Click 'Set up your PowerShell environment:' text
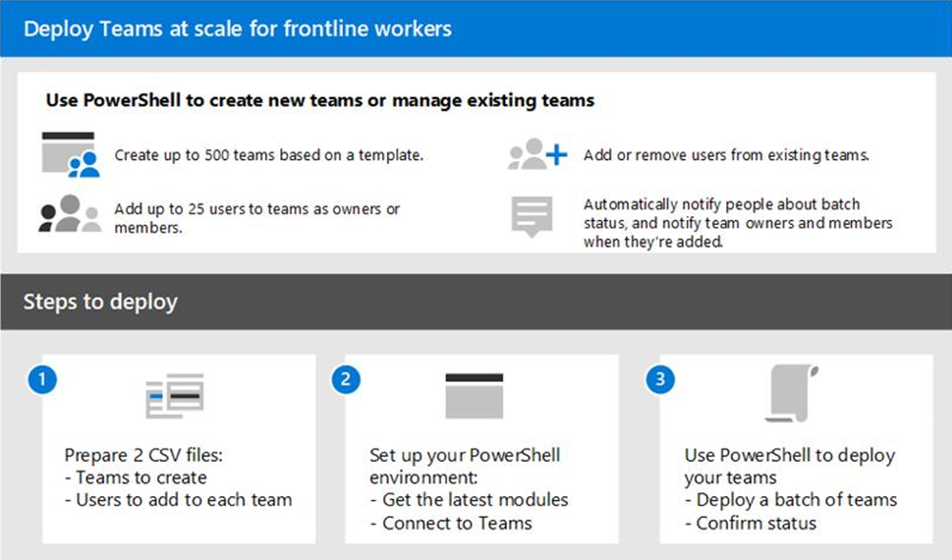 (464, 466)
